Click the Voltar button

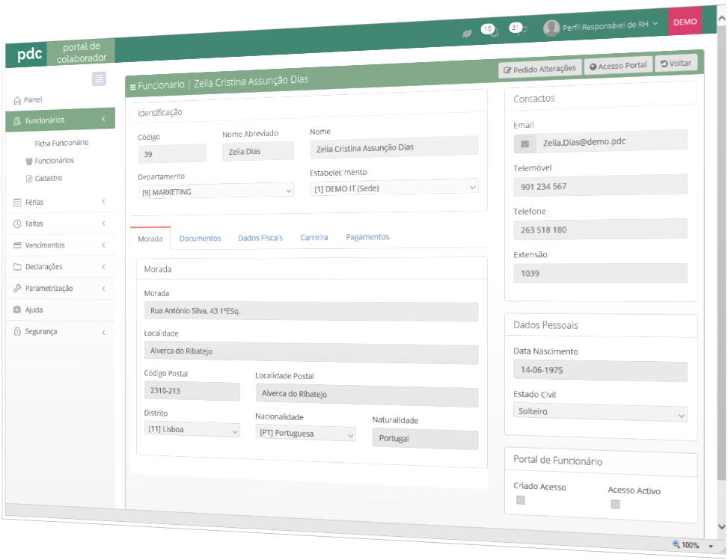tap(676, 64)
